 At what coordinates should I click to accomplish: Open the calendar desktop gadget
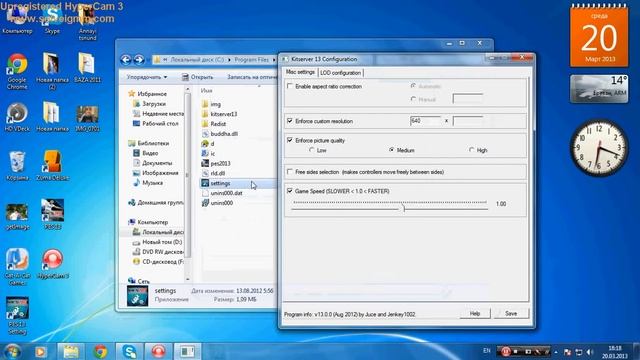[x=599, y=36]
